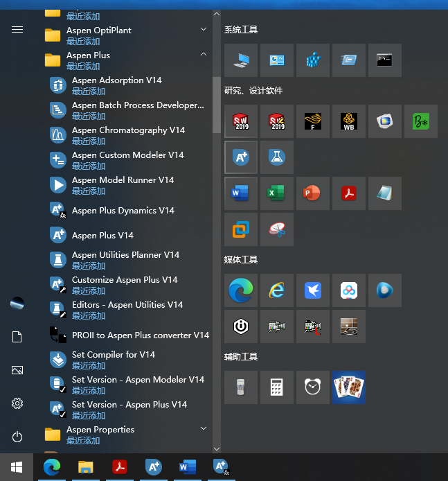This screenshot has width=448, height=481.
Task: Open Set Version - Aspen Plus V14
Action: pos(127,410)
